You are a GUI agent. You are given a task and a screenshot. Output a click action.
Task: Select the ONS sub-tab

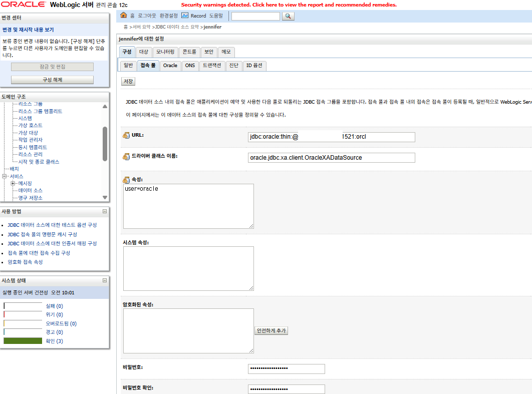pyautogui.click(x=190, y=66)
